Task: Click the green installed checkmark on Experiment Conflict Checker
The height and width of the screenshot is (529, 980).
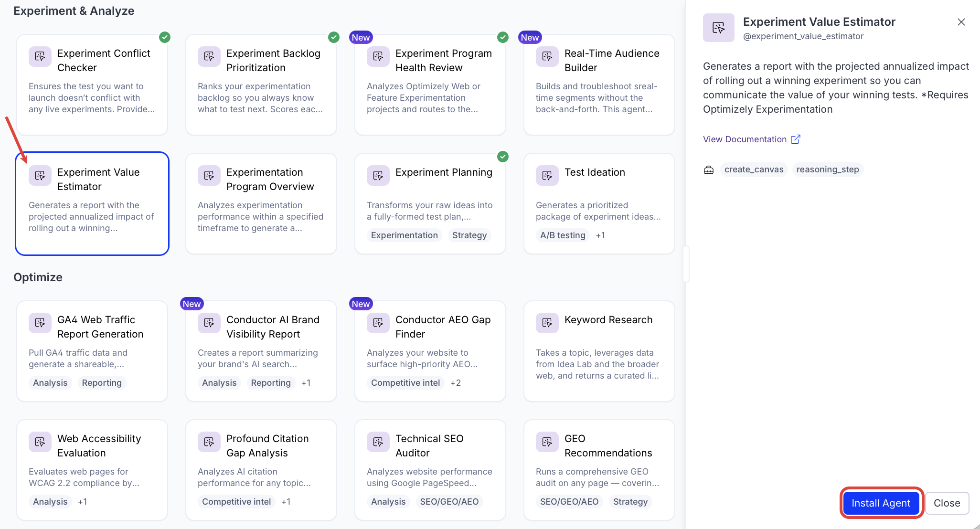Action: 165,37
